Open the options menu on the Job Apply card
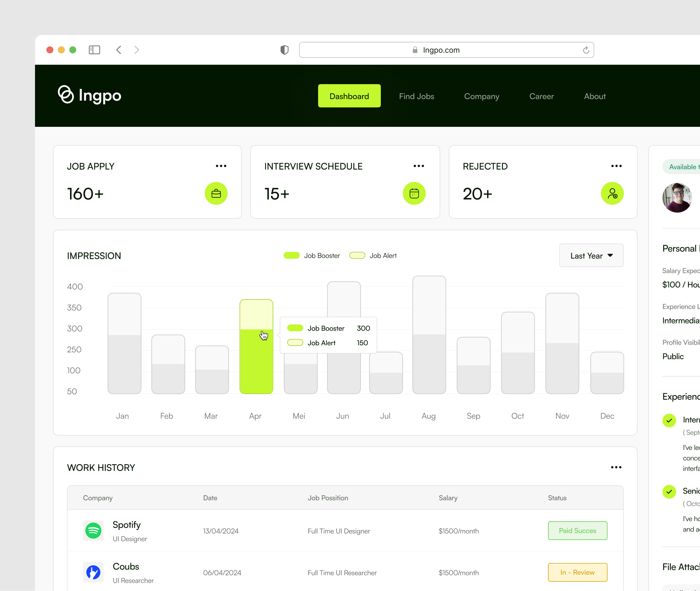This screenshot has width=700, height=591. [x=221, y=166]
